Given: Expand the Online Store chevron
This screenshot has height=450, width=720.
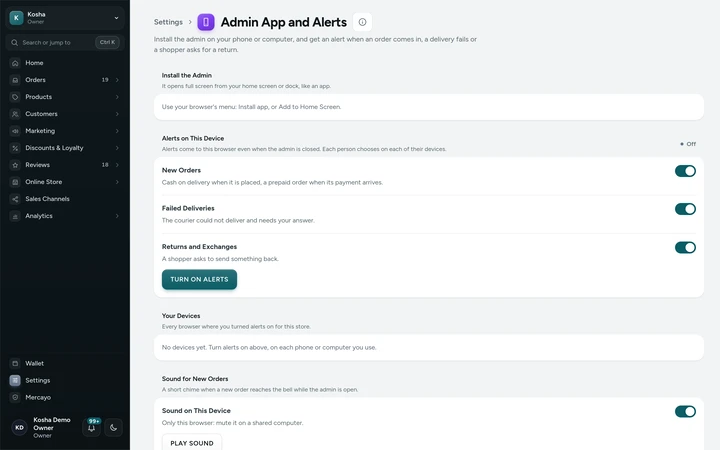Looking at the screenshot, I should [x=117, y=182].
